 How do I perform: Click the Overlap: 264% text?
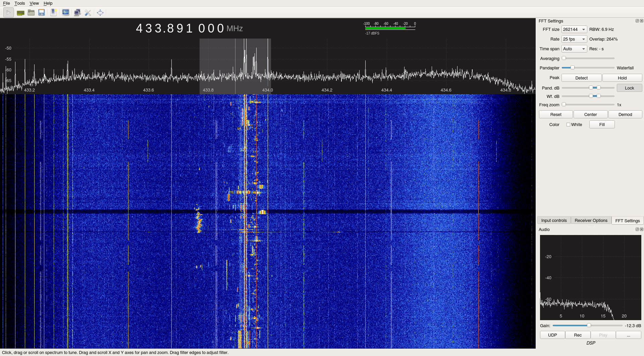(x=603, y=39)
